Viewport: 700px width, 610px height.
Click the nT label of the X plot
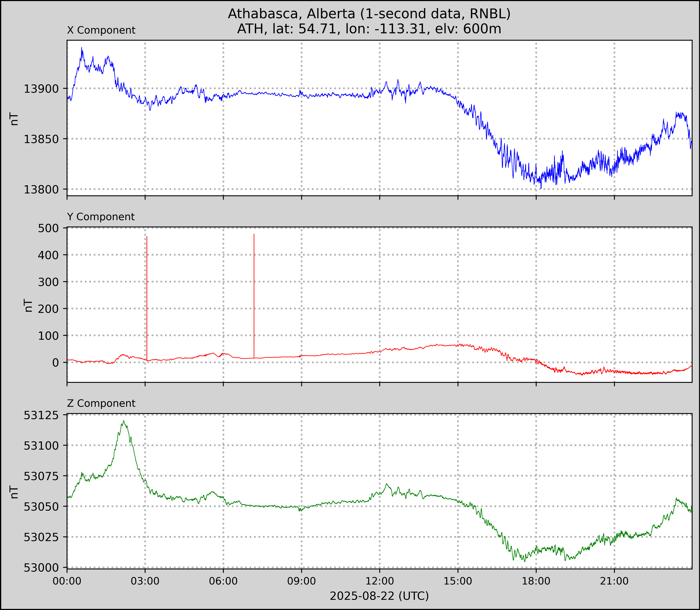14,119
